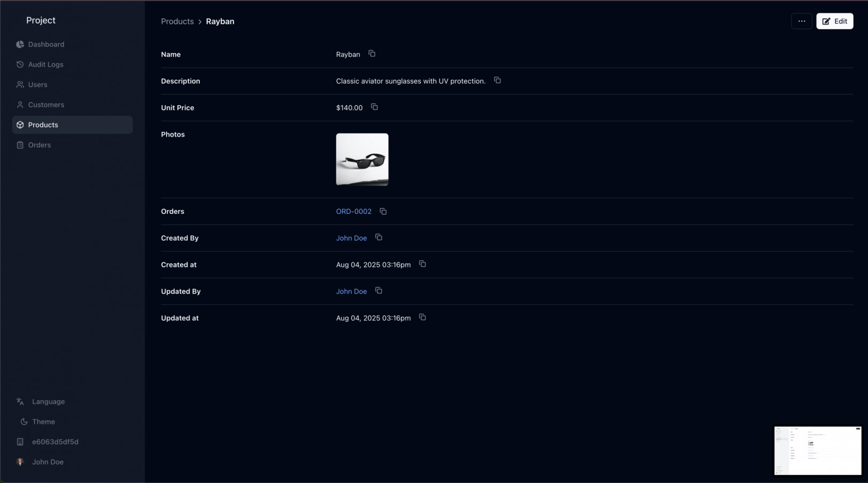Open the e6063d5df5d tenant switcher
Screen dimensions: 868x483
(72, 442)
